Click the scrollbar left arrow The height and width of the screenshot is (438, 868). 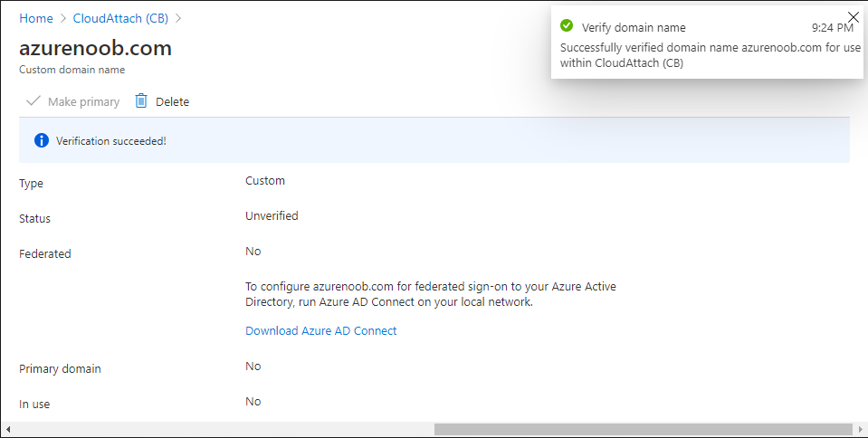pyautogui.click(x=8, y=429)
